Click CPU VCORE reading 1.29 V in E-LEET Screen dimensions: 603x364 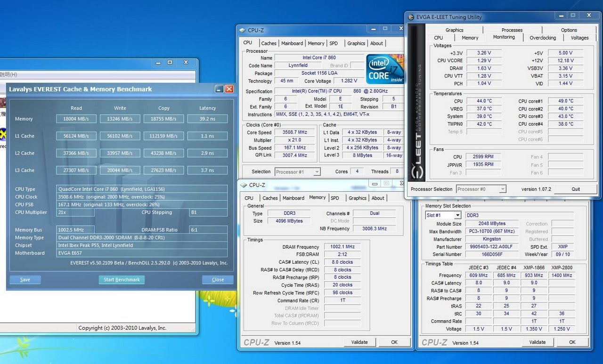484,60
